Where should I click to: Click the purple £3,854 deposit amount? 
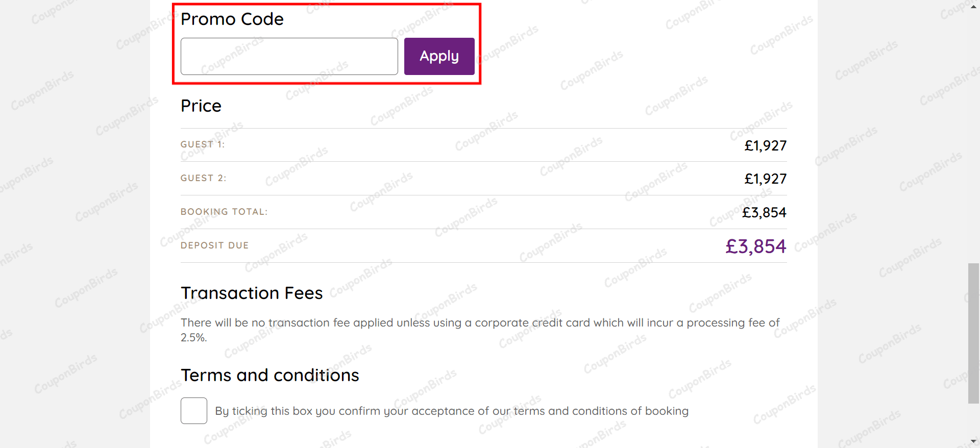755,247
